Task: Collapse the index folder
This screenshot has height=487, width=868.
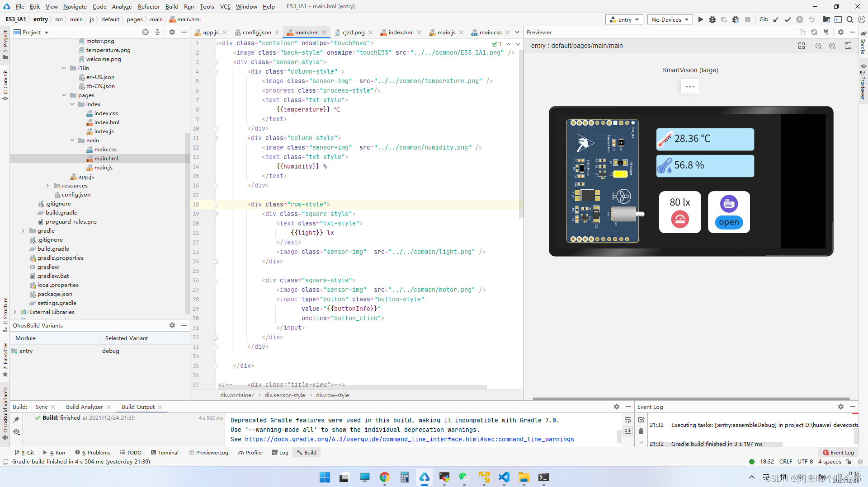Action: click(72, 104)
